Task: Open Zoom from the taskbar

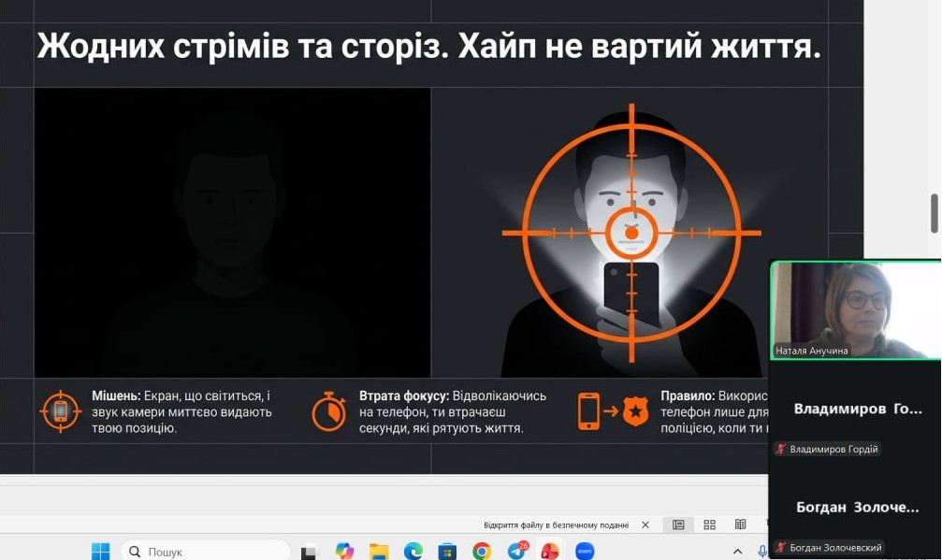Action: coord(585,551)
